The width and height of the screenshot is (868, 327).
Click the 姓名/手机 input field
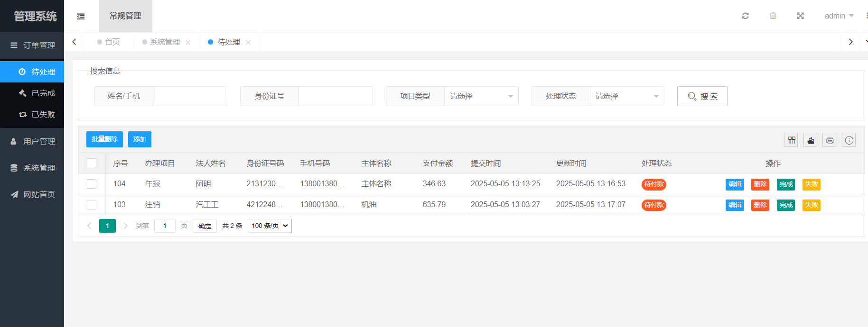point(190,96)
